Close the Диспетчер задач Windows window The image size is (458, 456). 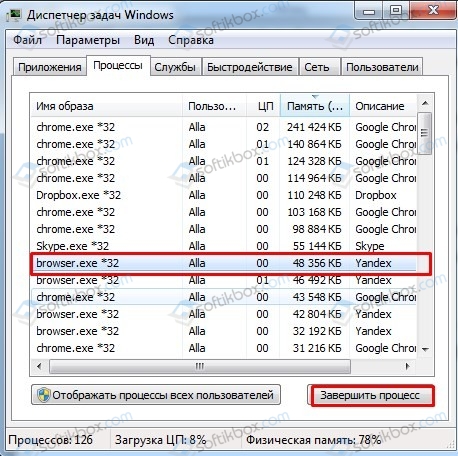coord(433,11)
